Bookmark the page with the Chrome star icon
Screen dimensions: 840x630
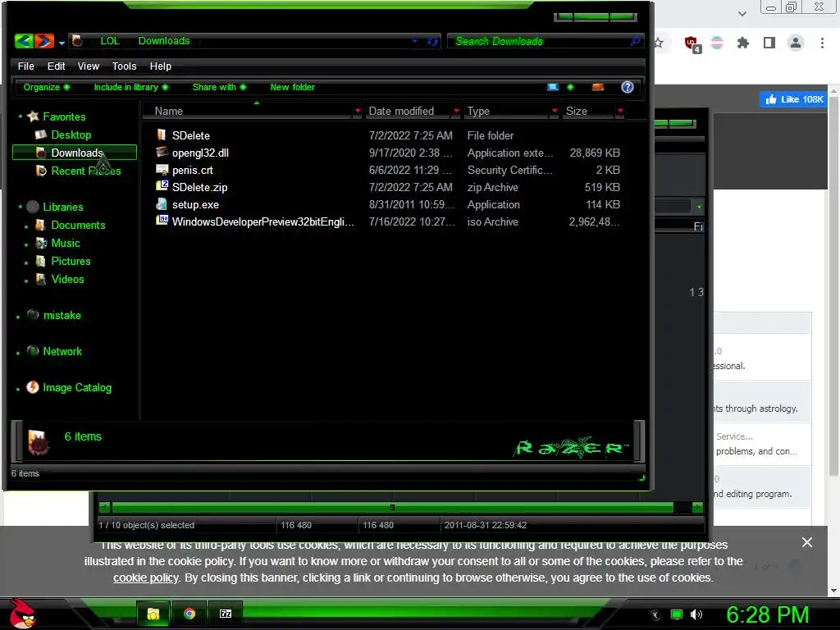point(659,43)
